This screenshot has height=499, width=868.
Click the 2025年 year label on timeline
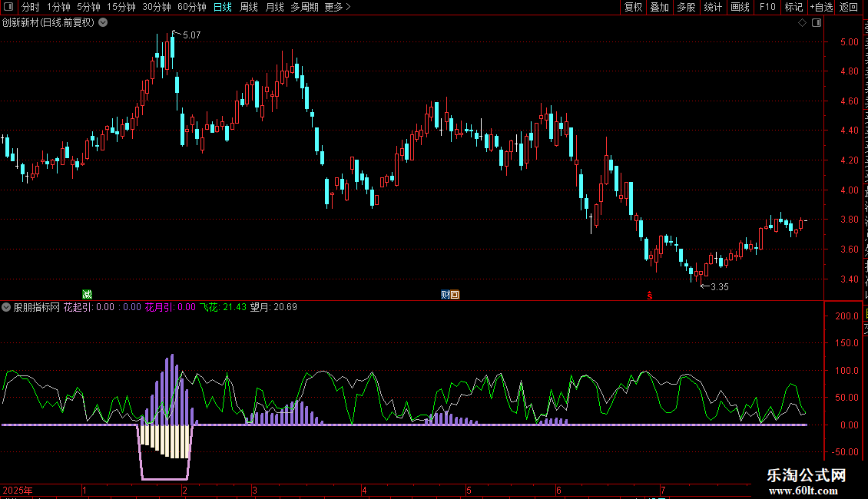pos(17,490)
